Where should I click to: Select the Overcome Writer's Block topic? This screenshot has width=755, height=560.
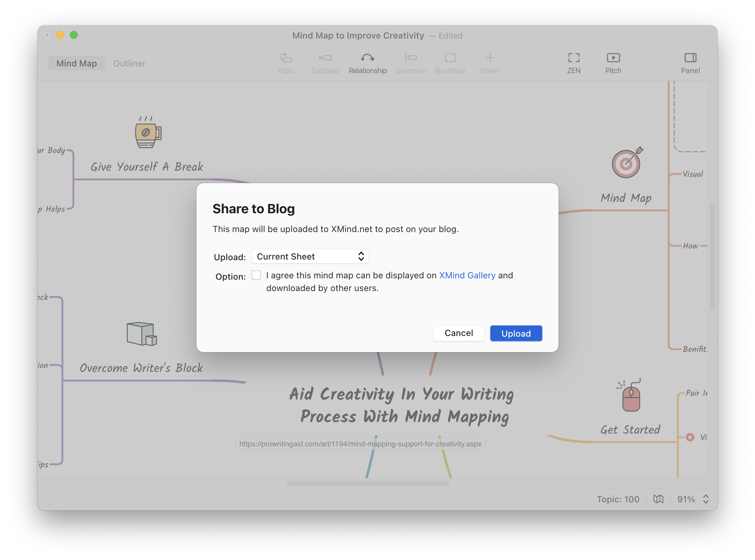(x=141, y=368)
